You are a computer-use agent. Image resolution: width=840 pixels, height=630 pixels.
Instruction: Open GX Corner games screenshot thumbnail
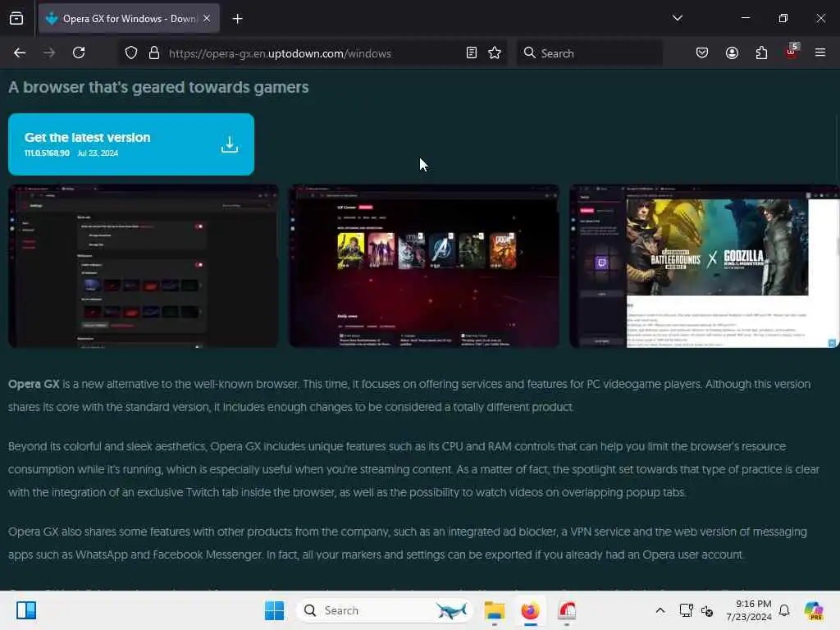coord(424,267)
